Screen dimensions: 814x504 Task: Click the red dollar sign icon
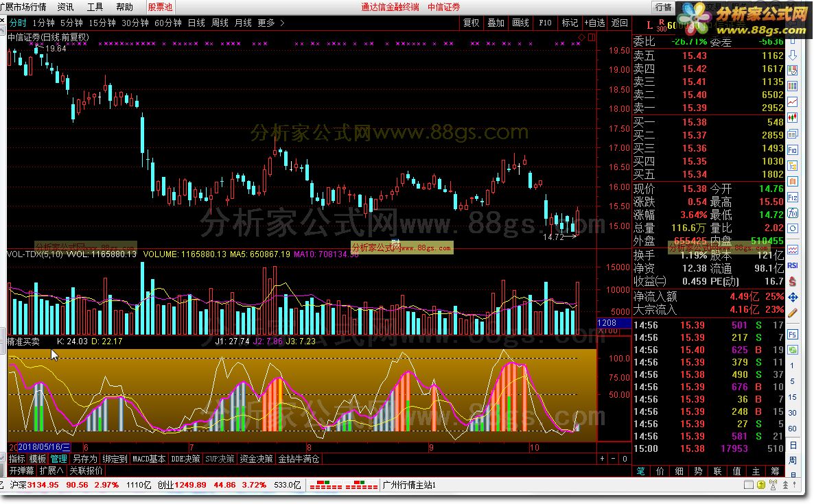point(792,282)
